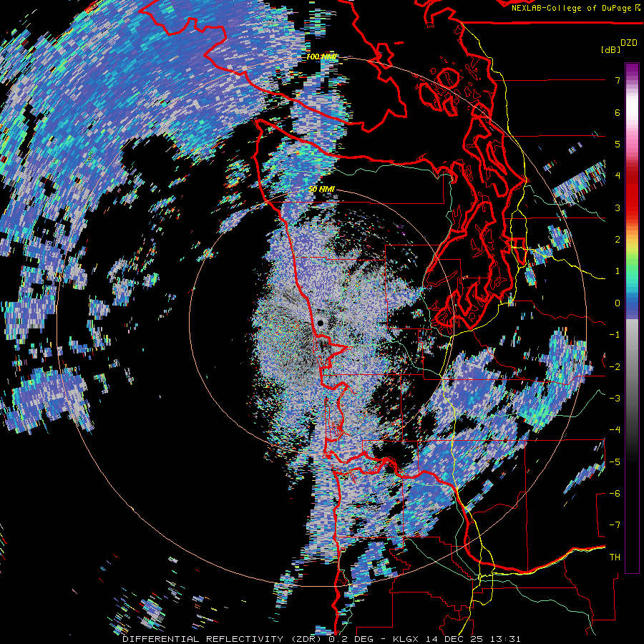Image resolution: width=644 pixels, height=644 pixels.
Task: Click the -1 value on color scale
Action: click(615, 335)
